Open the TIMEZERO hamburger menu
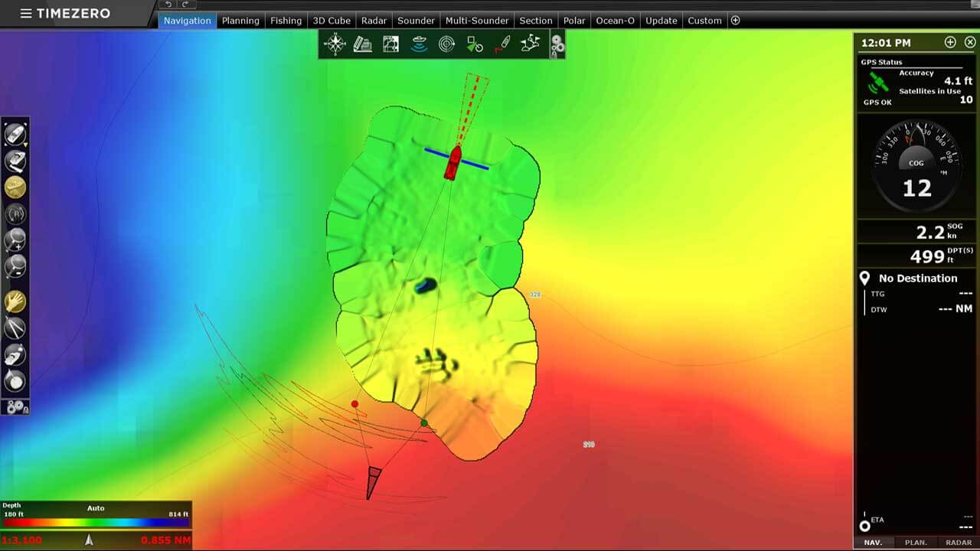Viewport: 980px width, 551px height. tap(25, 14)
